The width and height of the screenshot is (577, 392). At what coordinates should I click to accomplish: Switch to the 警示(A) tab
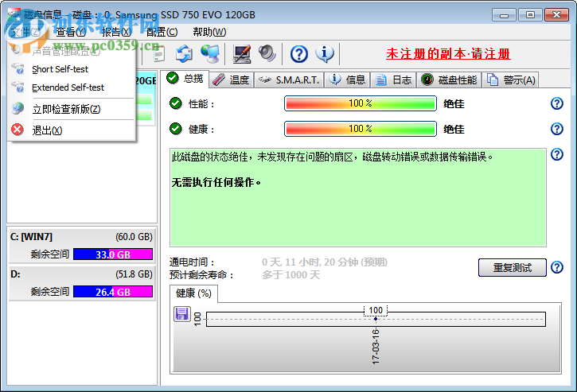point(511,80)
